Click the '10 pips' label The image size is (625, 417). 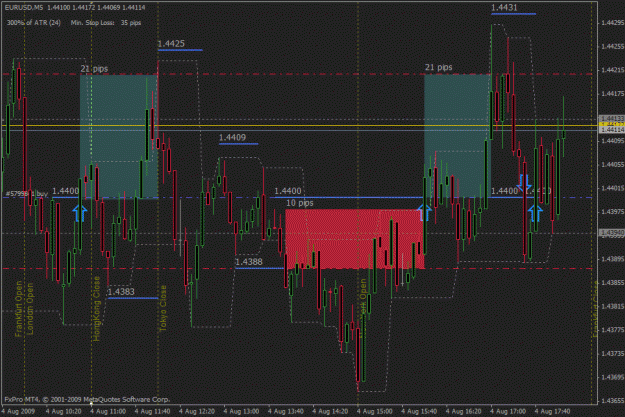[300, 203]
